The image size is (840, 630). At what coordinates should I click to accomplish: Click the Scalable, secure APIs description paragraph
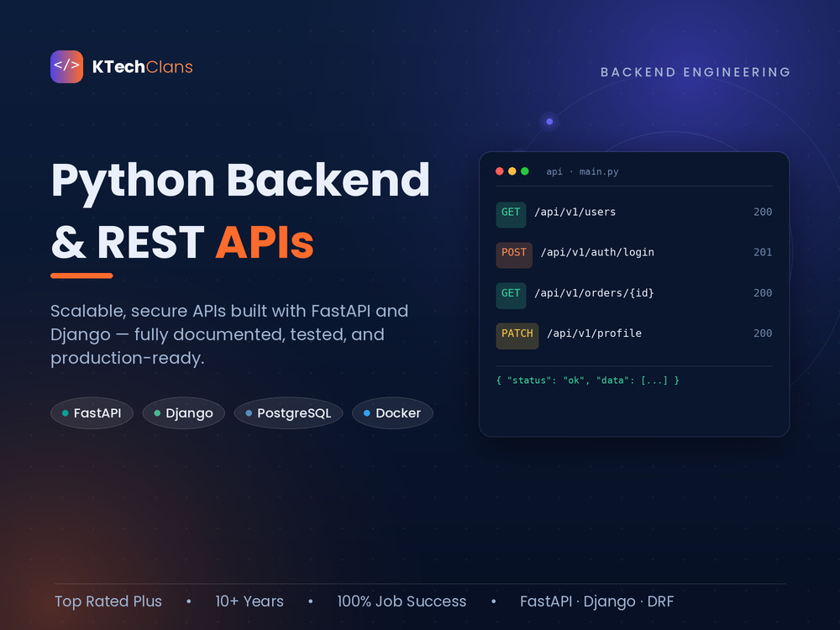point(229,334)
